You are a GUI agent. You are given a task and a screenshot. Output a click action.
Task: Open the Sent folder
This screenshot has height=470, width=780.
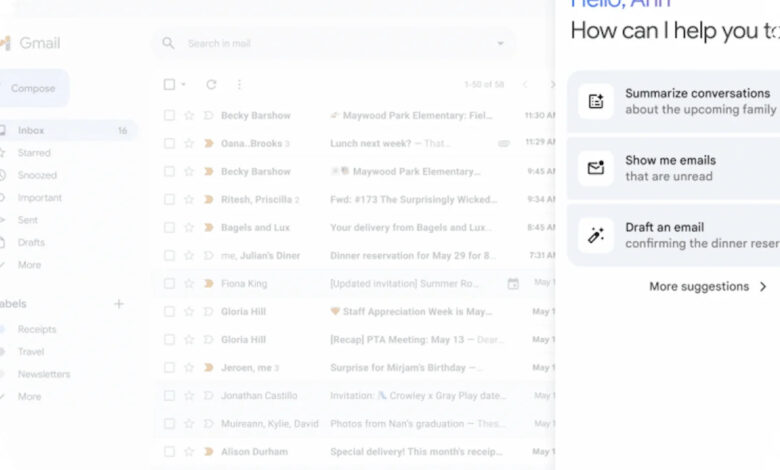pyautogui.click(x=27, y=220)
